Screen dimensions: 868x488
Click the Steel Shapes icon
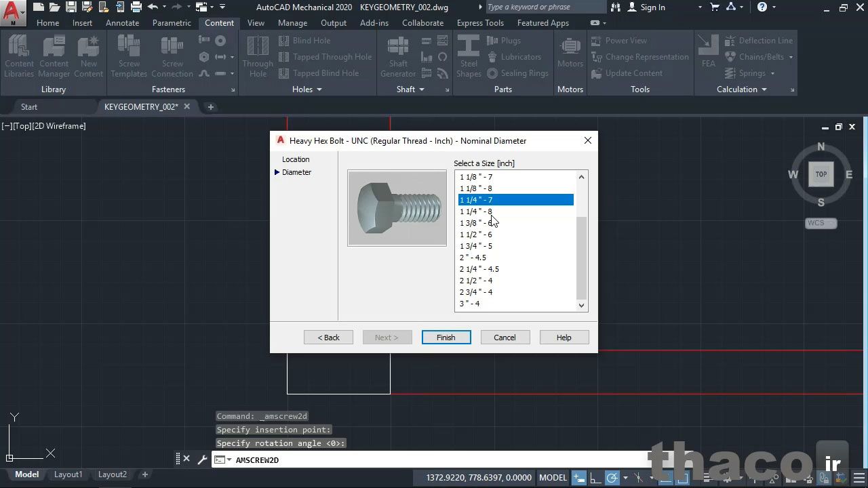point(469,57)
